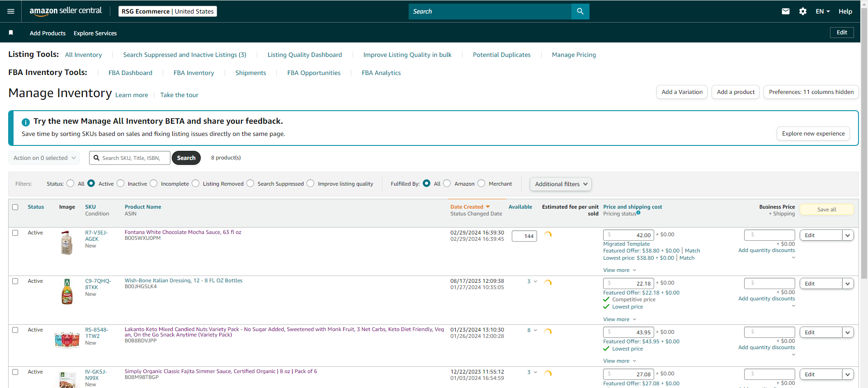This screenshot has width=868, height=388.
Task: Set Fulfilled By filter to Amazon
Action: [447, 183]
